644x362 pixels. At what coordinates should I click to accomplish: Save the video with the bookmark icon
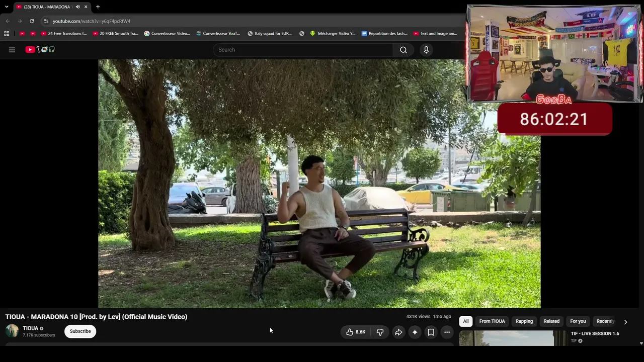tap(431, 332)
